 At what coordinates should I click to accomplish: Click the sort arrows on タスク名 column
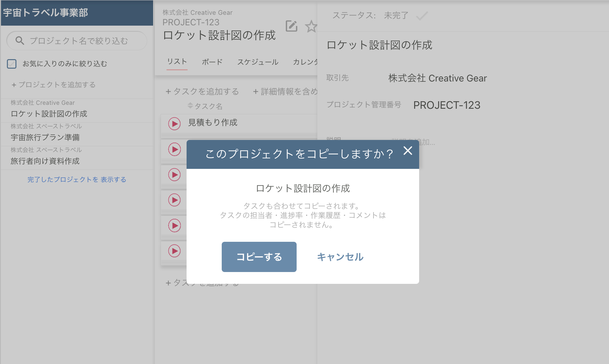190,106
